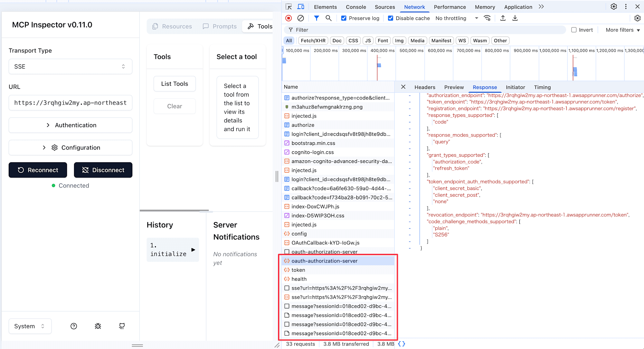This screenshot has width=644, height=349.
Task: Open the Headers detail tab
Action: coord(425,87)
